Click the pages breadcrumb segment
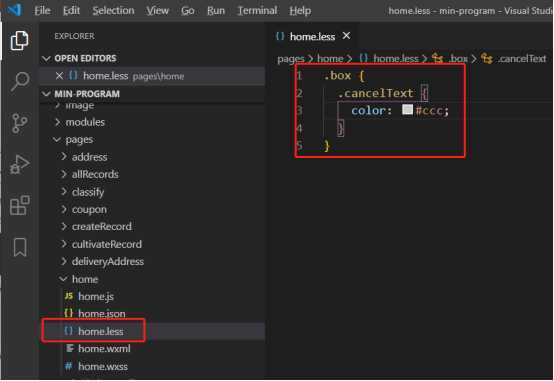554x381 pixels. [291, 59]
